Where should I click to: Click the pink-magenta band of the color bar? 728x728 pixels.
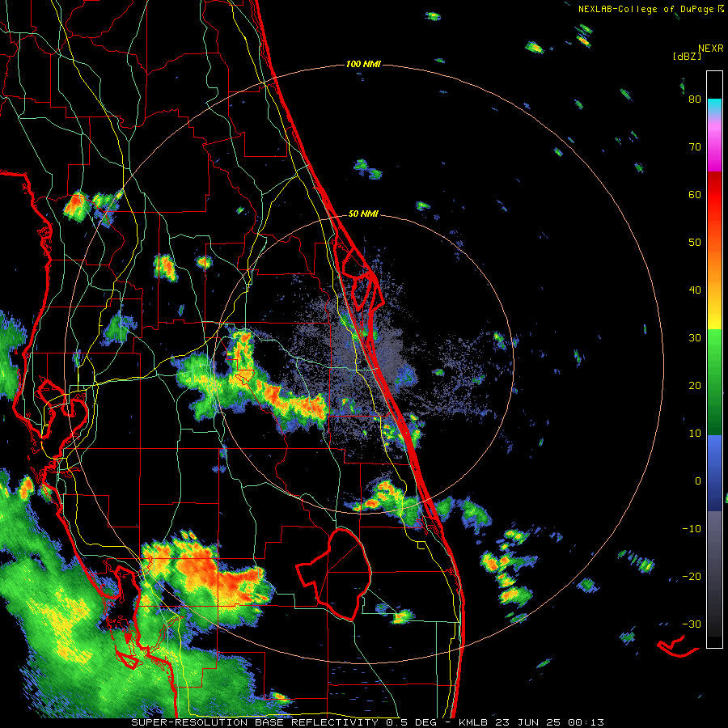(x=714, y=144)
